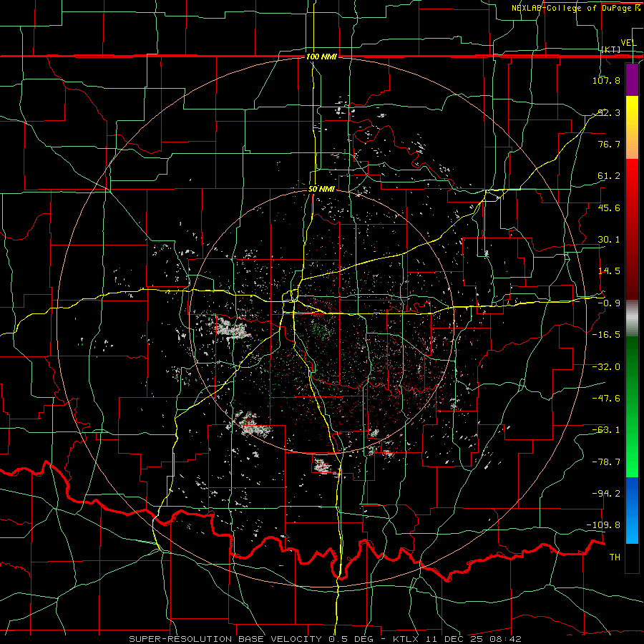Select the -109.8 scale value
This screenshot has height=644, width=644.
tap(604, 525)
